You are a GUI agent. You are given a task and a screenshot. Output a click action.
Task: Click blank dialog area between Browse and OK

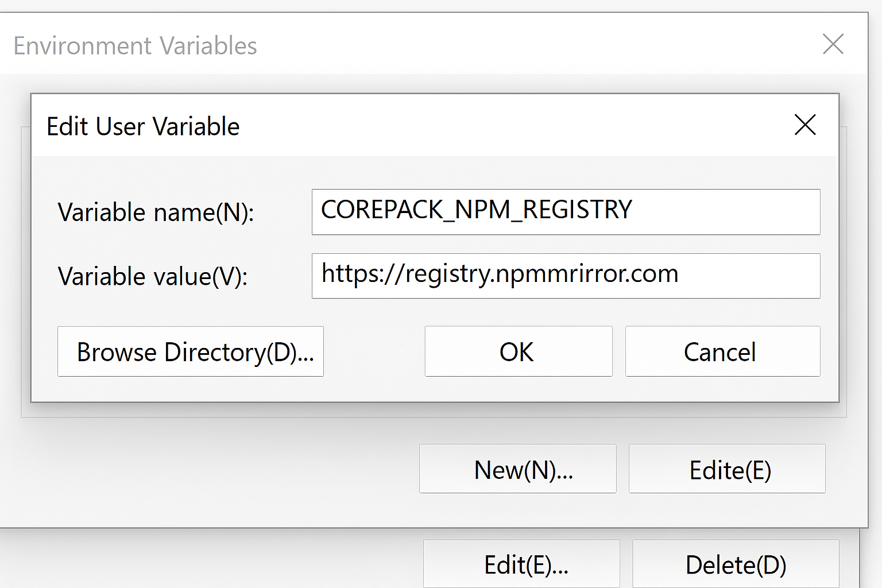[x=374, y=351]
